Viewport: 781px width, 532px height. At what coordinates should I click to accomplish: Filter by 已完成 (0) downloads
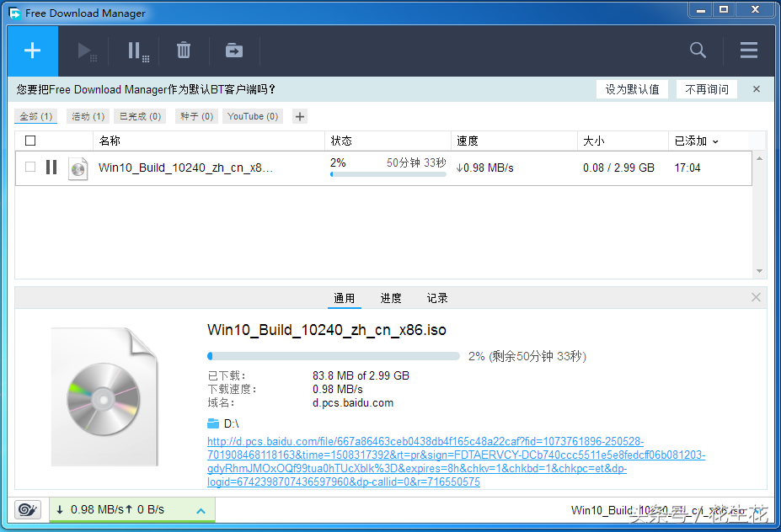click(x=140, y=116)
